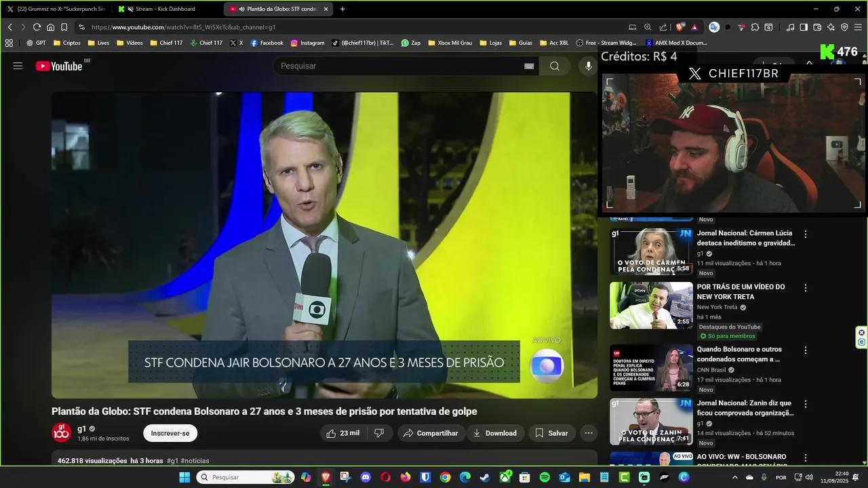Dislike the video with the thumbs down

click(380, 433)
